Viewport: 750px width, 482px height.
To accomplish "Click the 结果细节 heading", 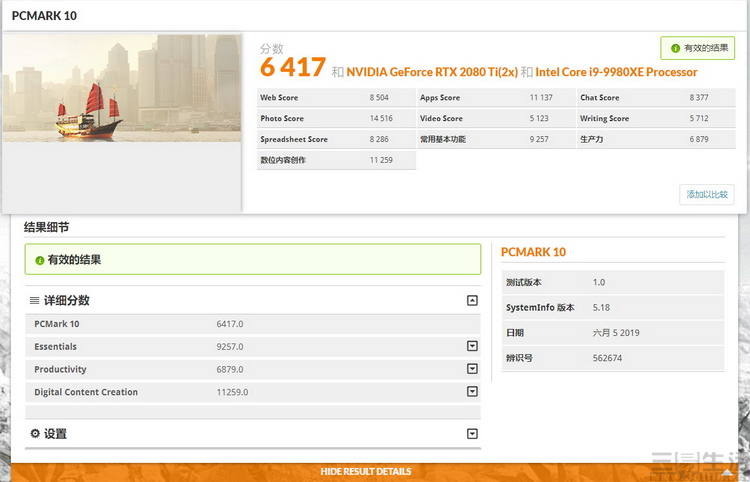I will point(46,227).
